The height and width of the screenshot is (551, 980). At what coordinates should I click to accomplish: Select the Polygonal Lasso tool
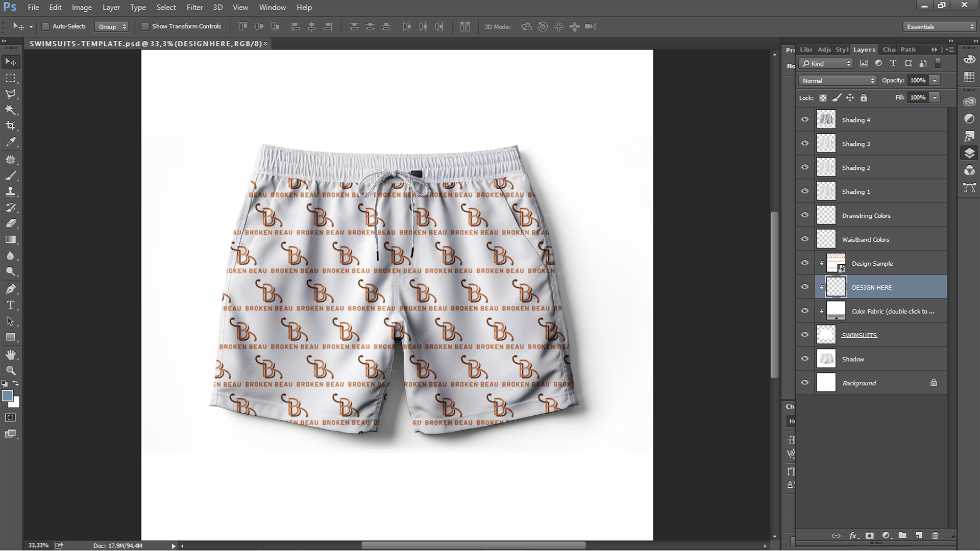click(x=11, y=94)
